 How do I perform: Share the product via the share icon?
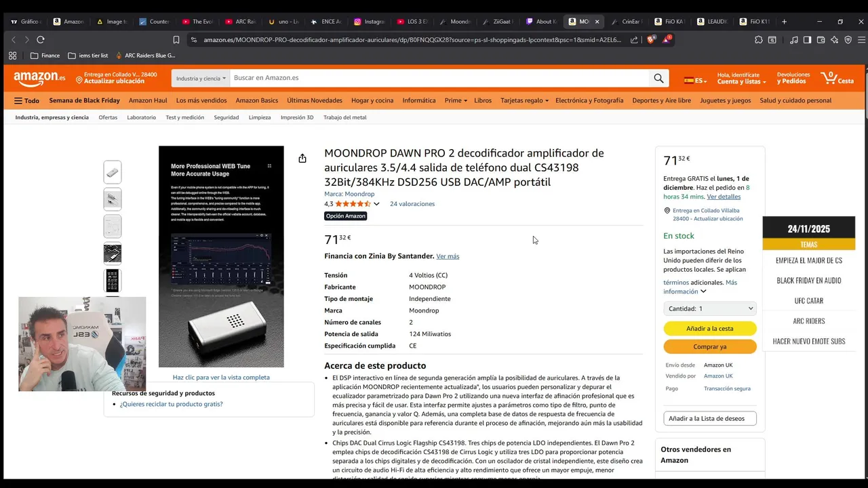pyautogui.click(x=302, y=159)
